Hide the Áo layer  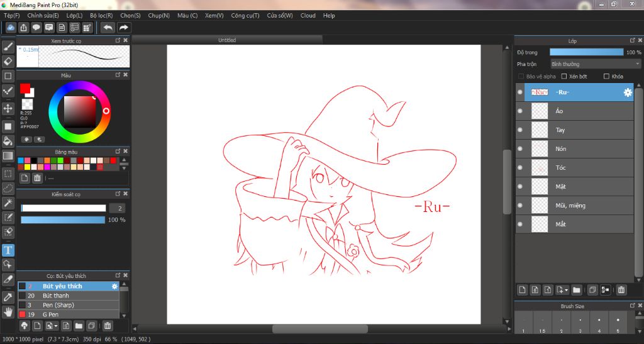(520, 111)
